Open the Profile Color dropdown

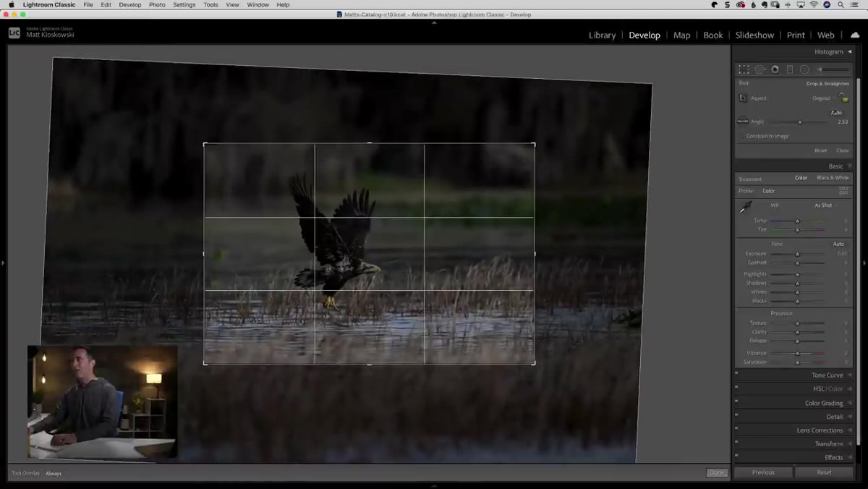tap(768, 191)
